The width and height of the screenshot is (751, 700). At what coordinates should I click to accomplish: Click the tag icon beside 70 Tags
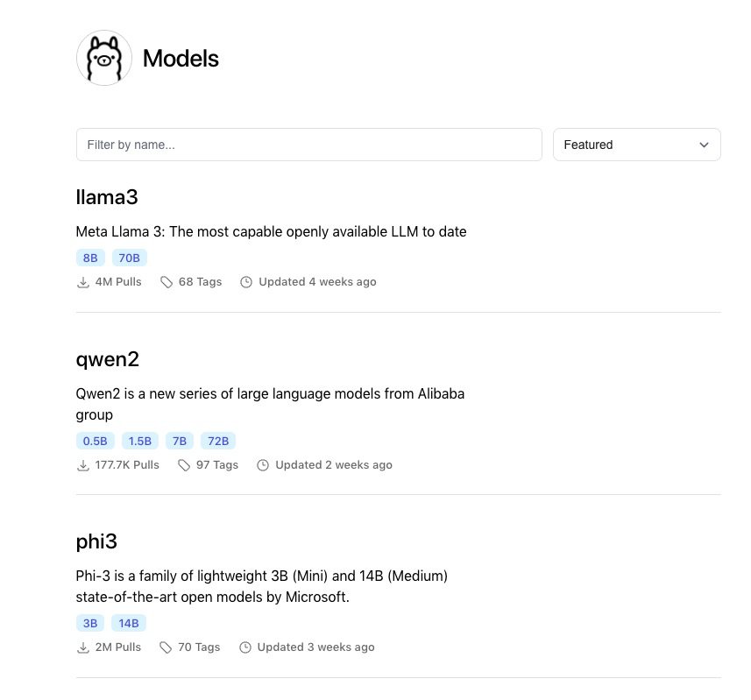(x=166, y=647)
